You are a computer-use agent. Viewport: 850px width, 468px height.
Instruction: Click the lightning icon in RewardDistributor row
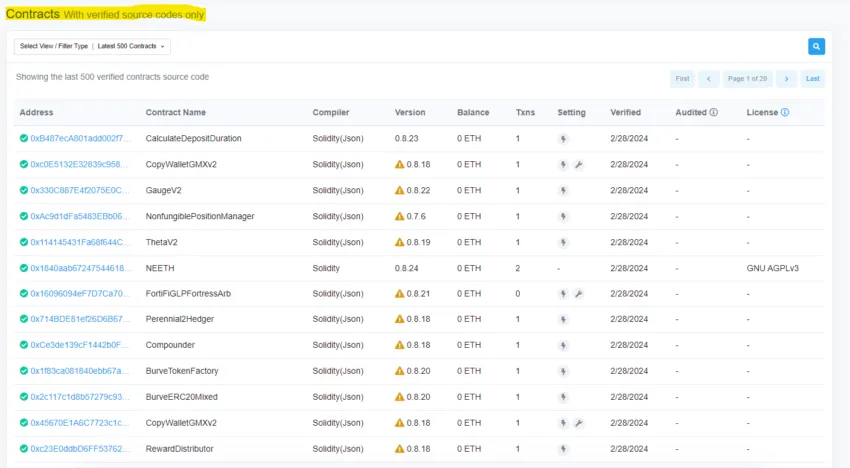click(x=563, y=449)
